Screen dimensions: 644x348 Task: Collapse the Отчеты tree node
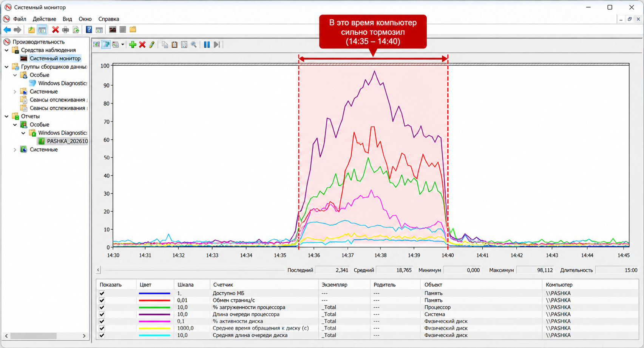pyautogui.click(x=7, y=116)
